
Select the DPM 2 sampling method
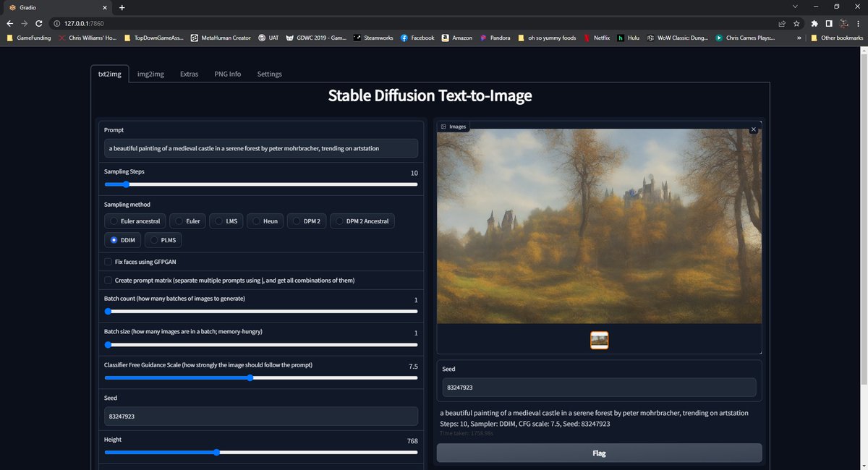307,221
